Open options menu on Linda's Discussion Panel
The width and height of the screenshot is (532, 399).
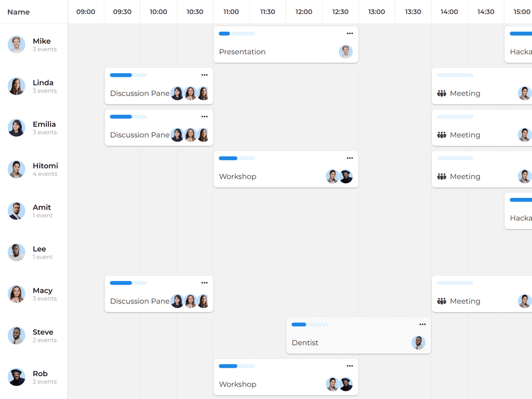point(204,75)
